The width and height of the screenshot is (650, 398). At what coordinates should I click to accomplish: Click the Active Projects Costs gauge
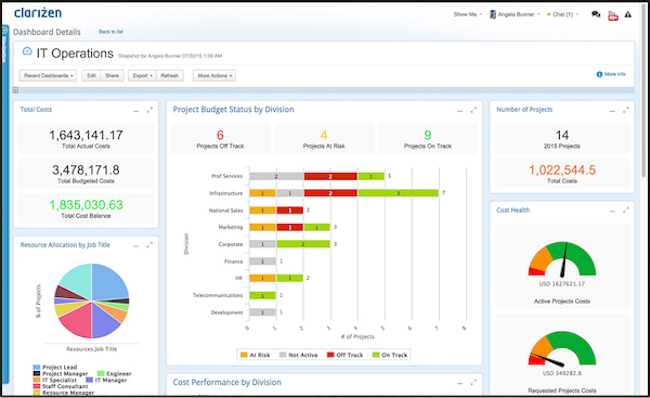[562, 260]
